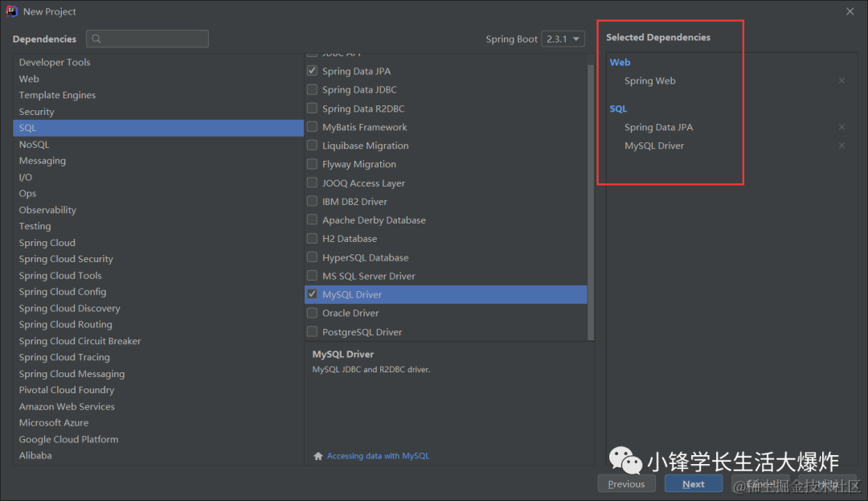Click the Web group header in selected list
868x501 pixels.
pyautogui.click(x=620, y=63)
